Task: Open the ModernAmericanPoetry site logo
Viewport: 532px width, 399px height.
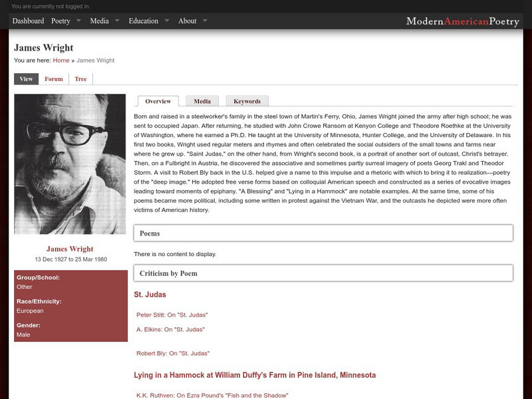Action: click(x=463, y=21)
